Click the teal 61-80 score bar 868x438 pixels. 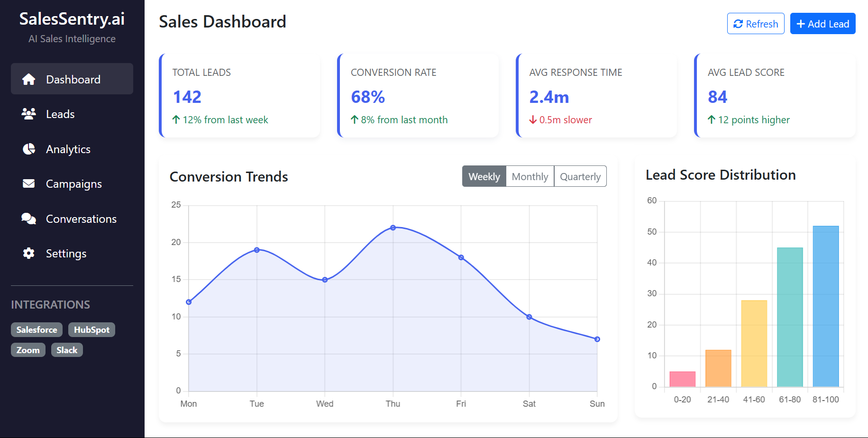click(790, 317)
